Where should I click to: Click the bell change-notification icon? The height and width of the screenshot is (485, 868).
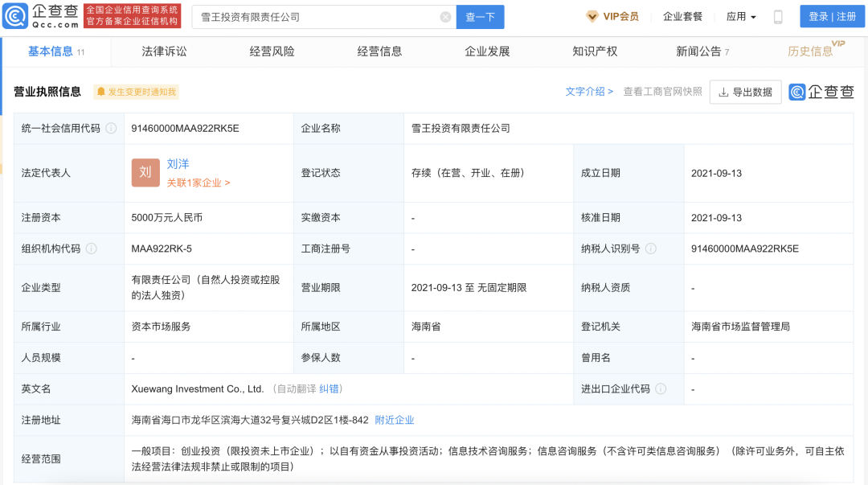click(x=100, y=92)
